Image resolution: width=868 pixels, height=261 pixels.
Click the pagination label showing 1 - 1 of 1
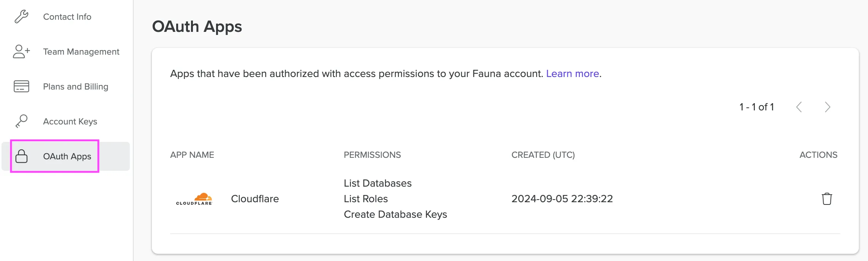click(x=756, y=107)
